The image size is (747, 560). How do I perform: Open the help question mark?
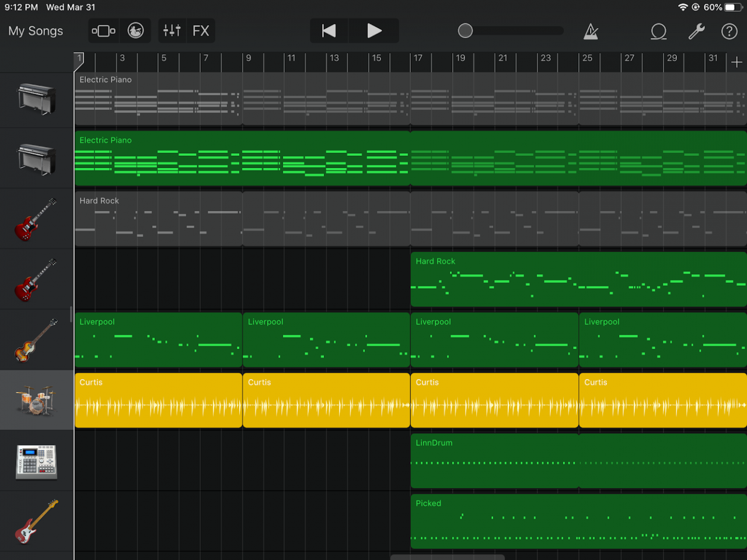(x=729, y=32)
